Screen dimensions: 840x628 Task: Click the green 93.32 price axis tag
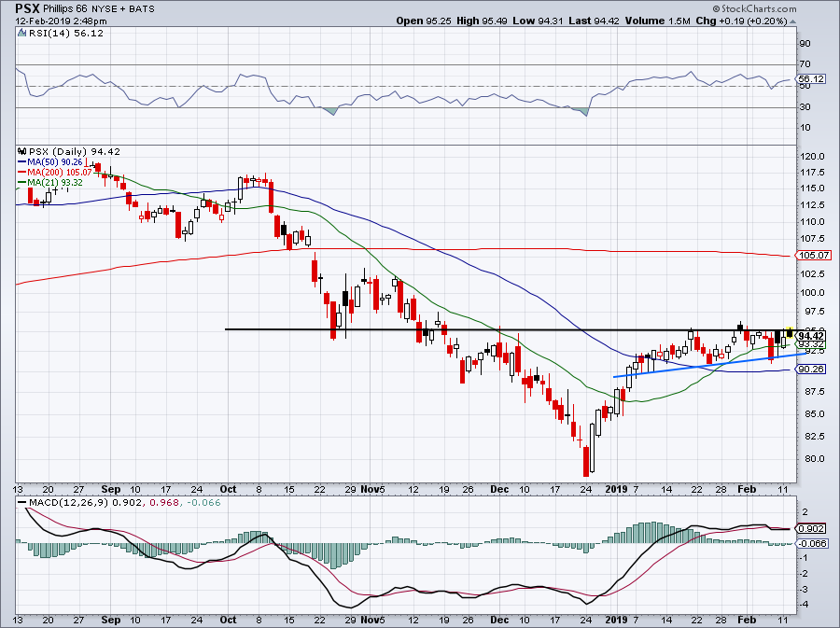811,344
